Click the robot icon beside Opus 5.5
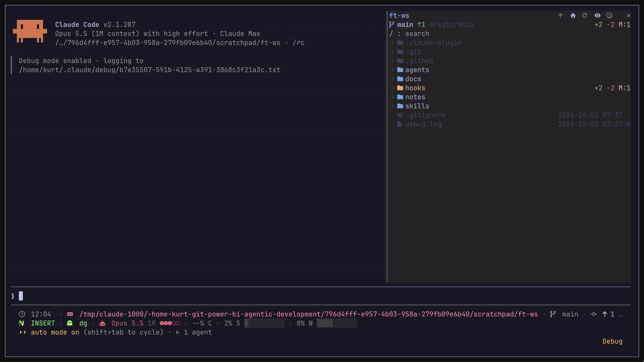 tap(102, 323)
